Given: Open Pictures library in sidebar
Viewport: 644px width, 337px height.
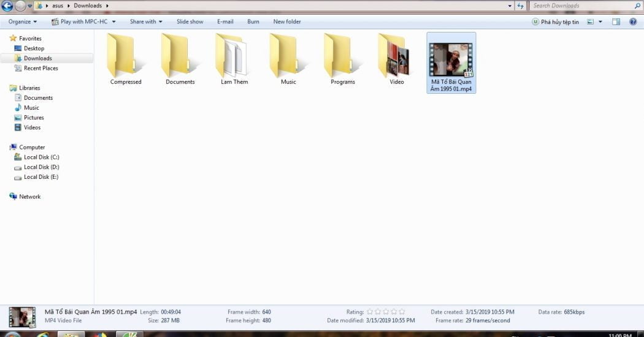Looking at the screenshot, I should [34, 118].
